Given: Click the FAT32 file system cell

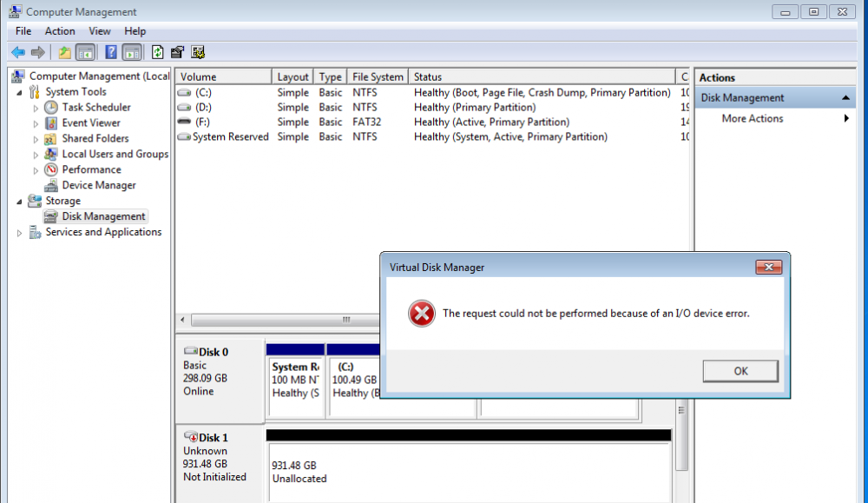Looking at the screenshot, I should (x=367, y=122).
